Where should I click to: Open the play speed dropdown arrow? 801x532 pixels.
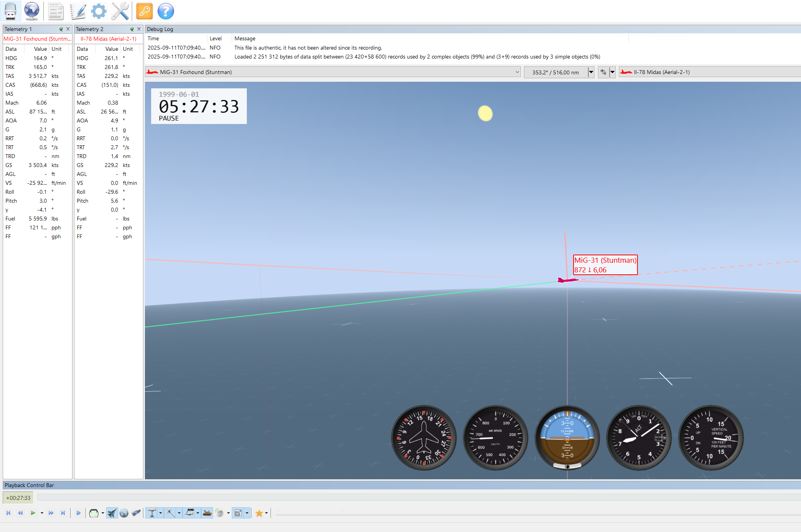click(41, 513)
